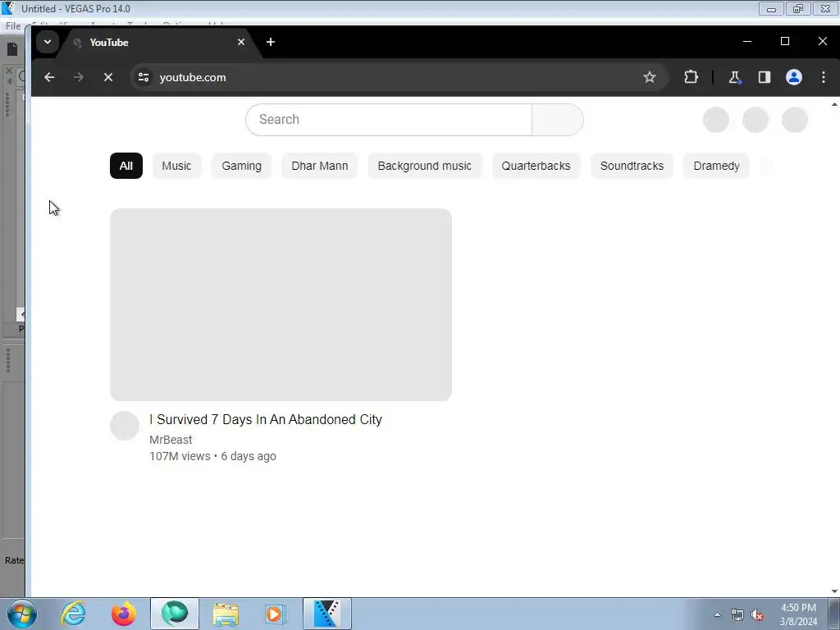Screen dimensions: 840x630
Task: Select the Quarterbacks filter chip
Action: tap(536, 166)
